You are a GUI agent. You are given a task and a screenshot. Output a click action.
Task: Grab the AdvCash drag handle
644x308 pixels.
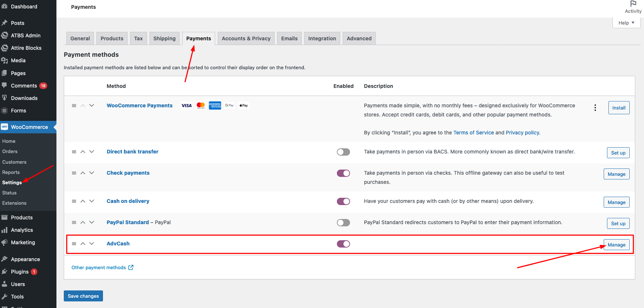click(x=74, y=244)
